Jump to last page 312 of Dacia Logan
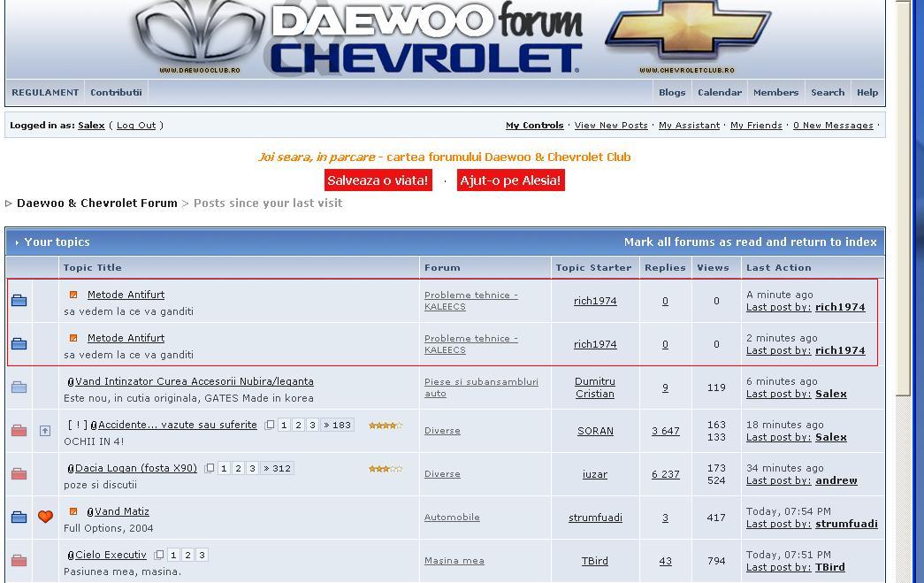Viewport: 924px width, 583px height. [x=277, y=469]
